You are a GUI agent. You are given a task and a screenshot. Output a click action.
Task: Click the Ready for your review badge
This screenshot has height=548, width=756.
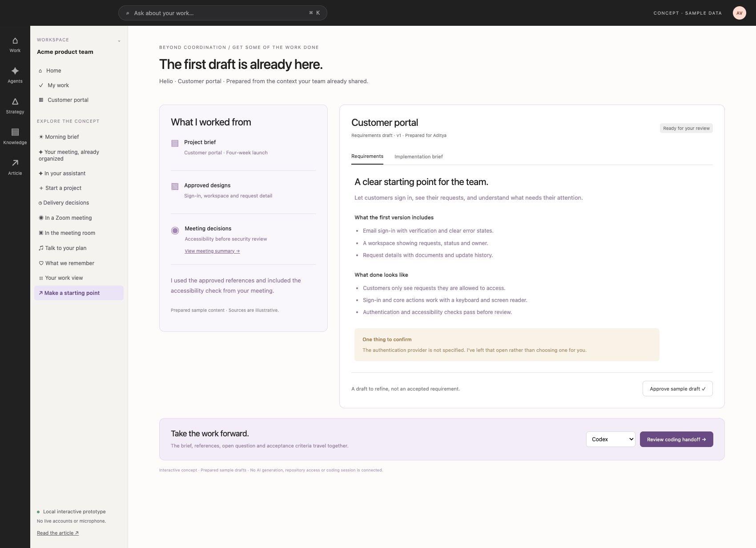[x=686, y=129]
